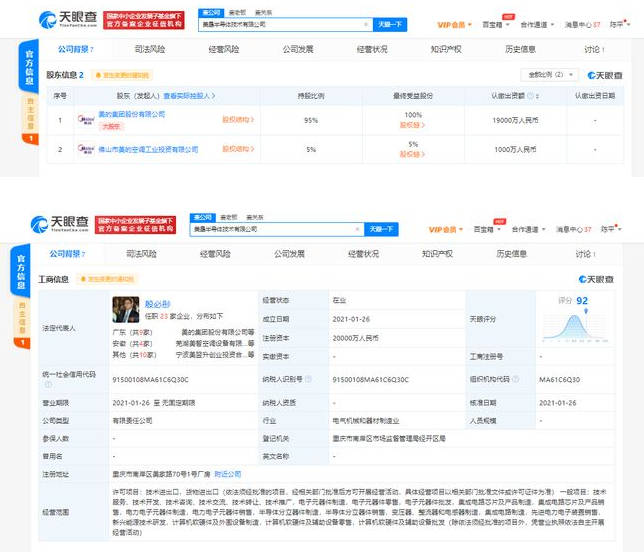
Task: Click help icon next to 认缴出资额 header
Action: (530, 96)
